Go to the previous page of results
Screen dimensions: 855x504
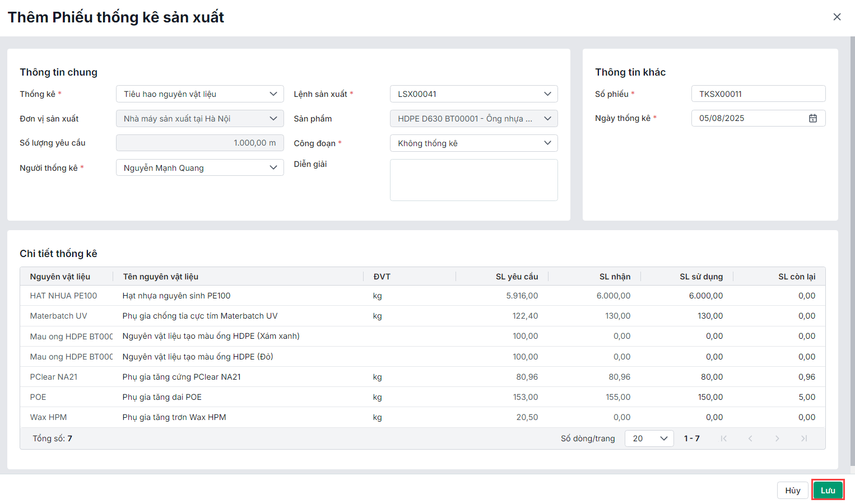[x=750, y=438]
